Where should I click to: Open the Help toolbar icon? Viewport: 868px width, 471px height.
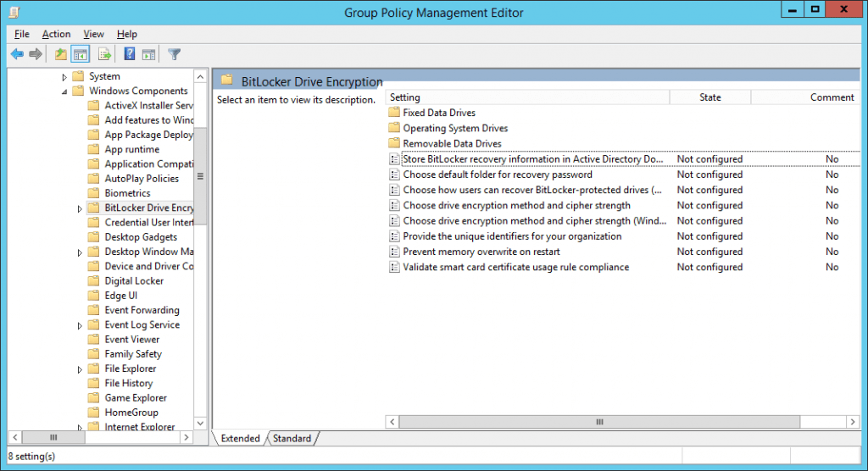click(x=130, y=53)
